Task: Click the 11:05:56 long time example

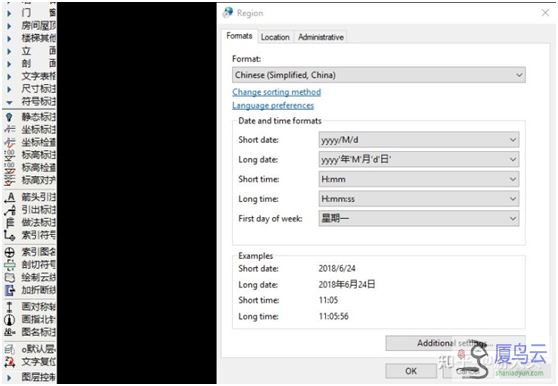Action: pos(333,316)
